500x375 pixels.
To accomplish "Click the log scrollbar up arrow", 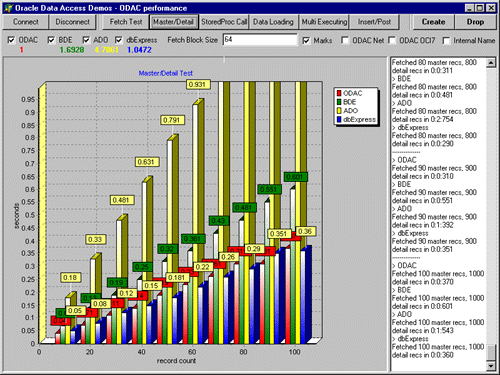I will tap(491, 63).
